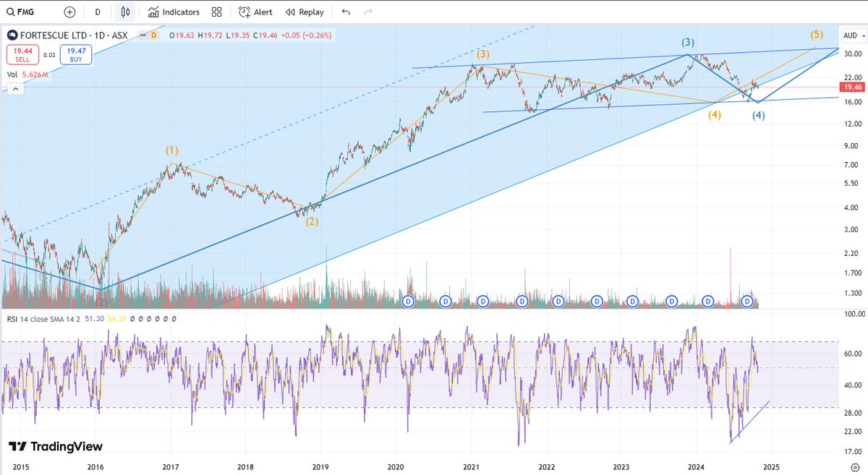Click the Fortescue logo beside the symbol name

[x=12, y=35]
